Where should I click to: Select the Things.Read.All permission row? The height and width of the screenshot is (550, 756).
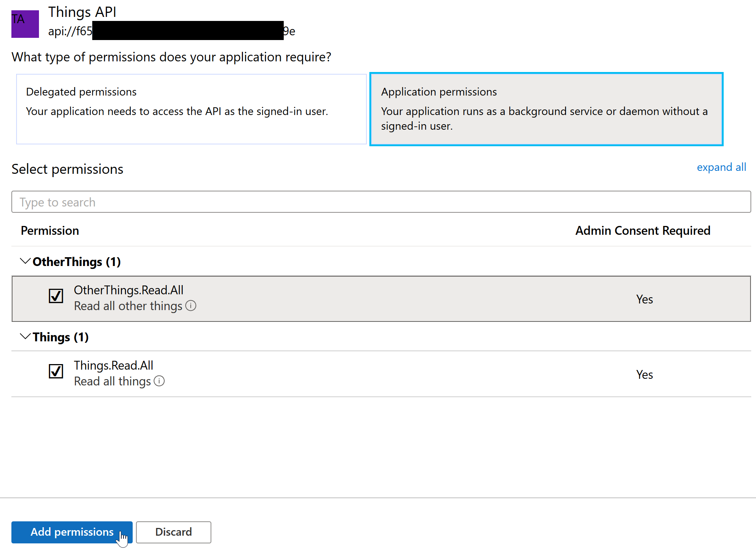click(331, 374)
